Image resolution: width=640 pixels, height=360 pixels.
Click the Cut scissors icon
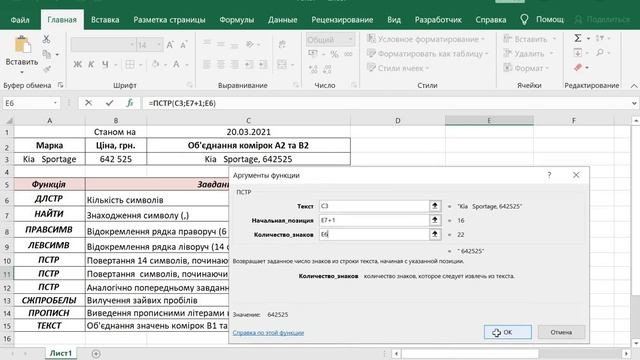46,39
